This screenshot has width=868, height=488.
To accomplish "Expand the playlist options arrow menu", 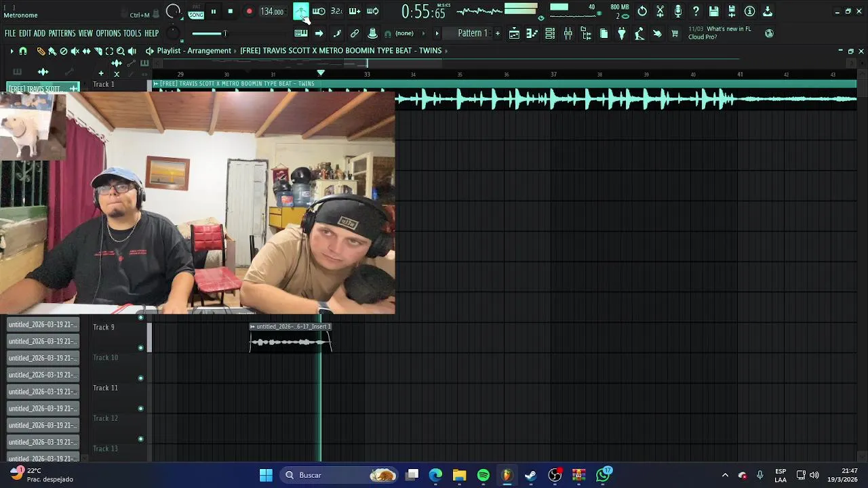I will coord(12,51).
